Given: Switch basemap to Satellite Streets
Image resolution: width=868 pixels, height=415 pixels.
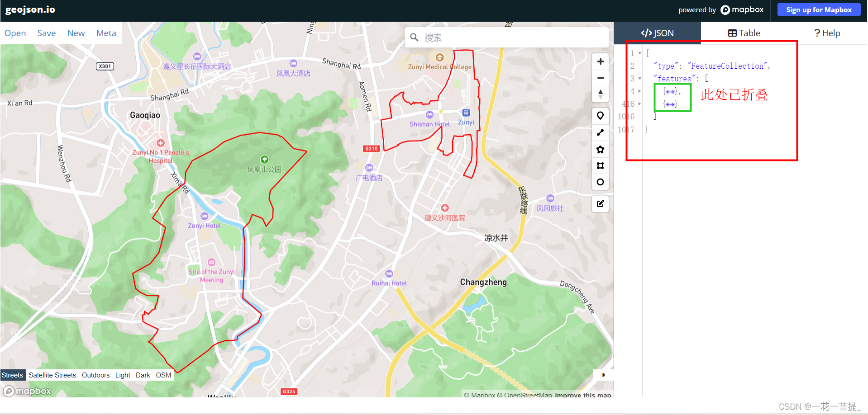Looking at the screenshot, I should [x=52, y=375].
